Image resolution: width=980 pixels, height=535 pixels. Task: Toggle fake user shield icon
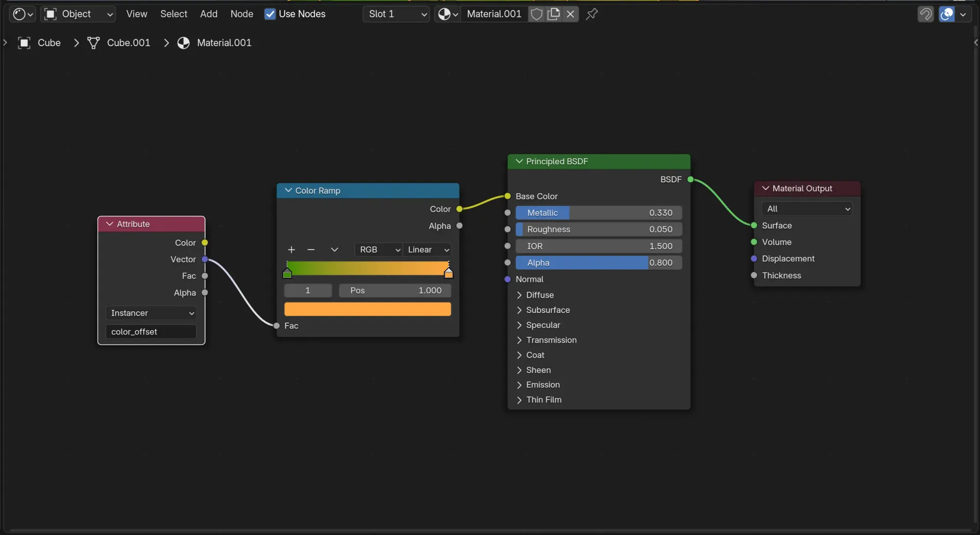(537, 14)
